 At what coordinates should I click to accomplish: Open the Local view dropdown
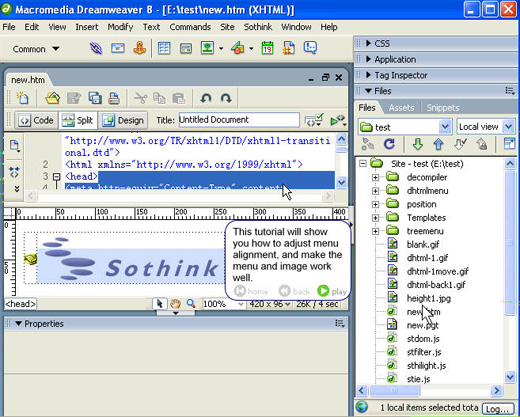[x=508, y=127]
